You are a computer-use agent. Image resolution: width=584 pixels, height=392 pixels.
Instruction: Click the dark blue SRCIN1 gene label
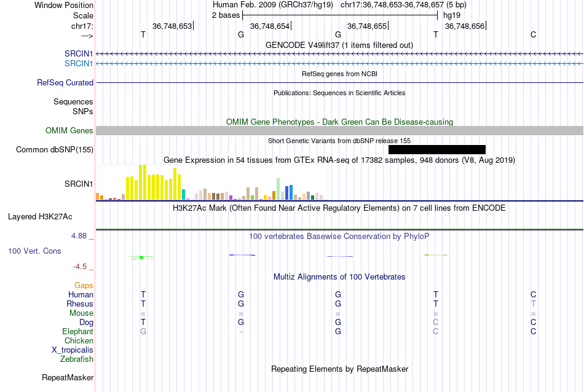point(79,53)
